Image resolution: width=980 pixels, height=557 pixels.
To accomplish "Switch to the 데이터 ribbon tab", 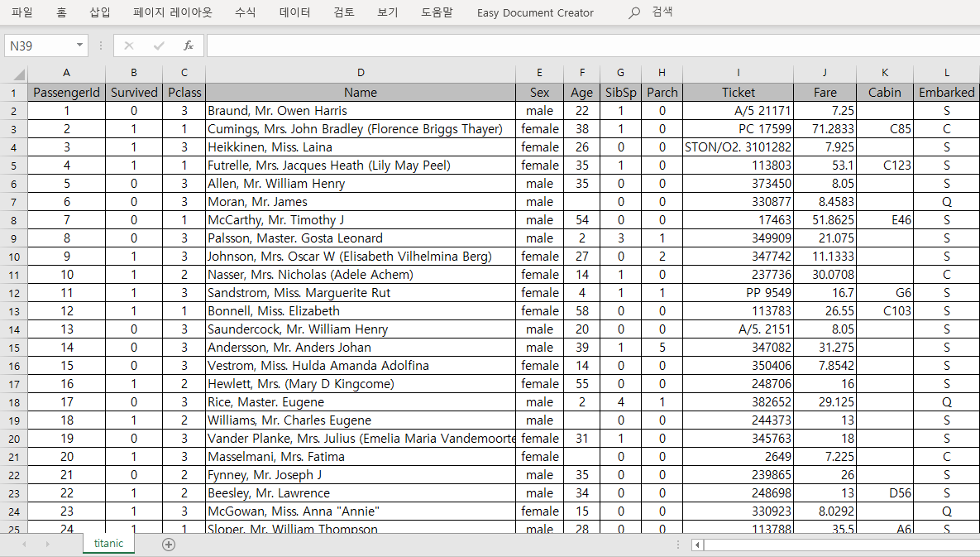I will [x=294, y=12].
